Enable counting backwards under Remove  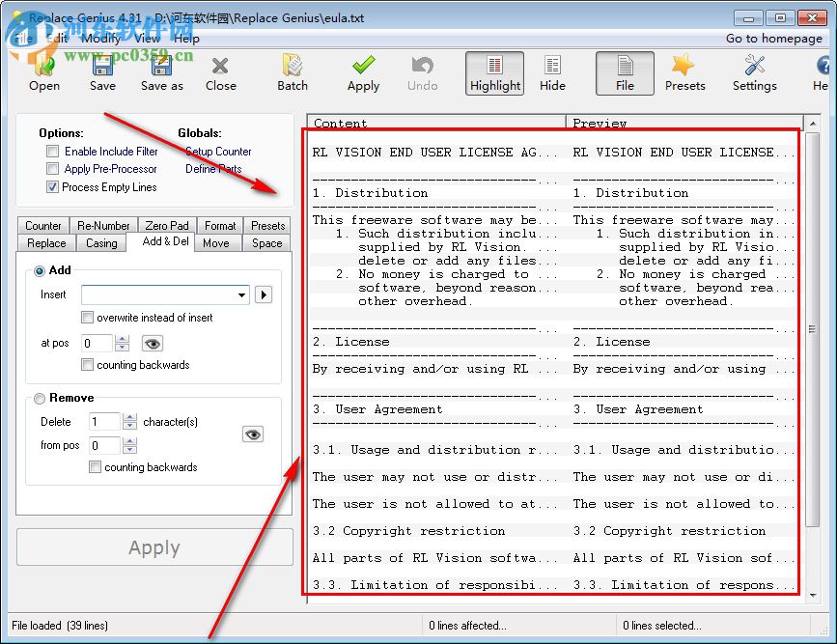coord(95,466)
